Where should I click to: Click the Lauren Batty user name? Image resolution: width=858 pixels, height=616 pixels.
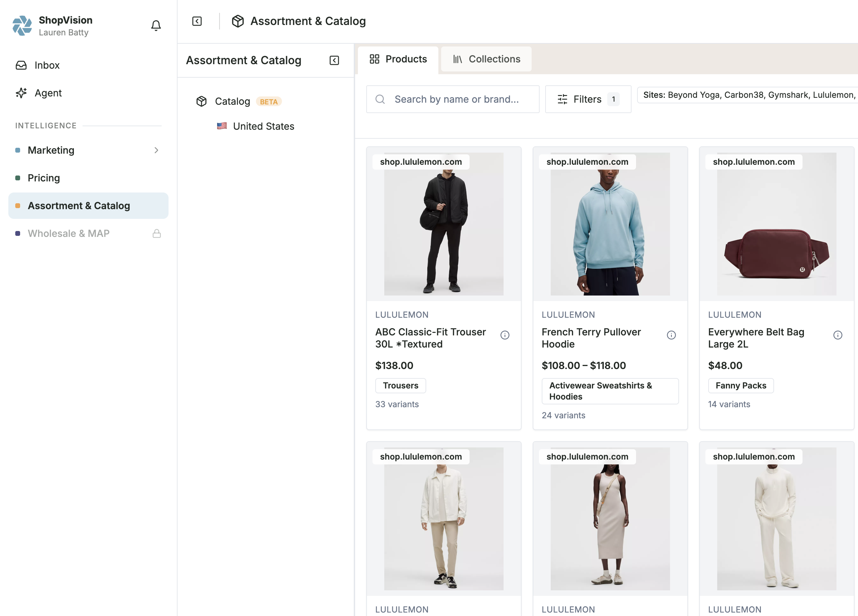click(63, 33)
